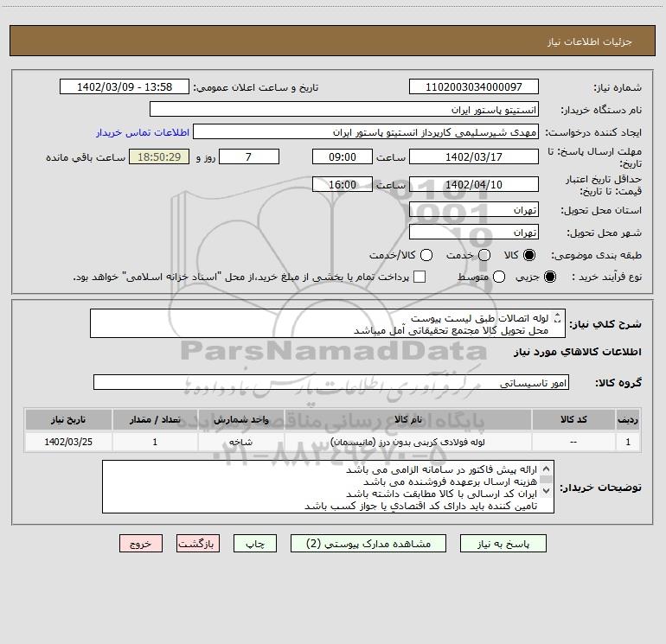Click the واحد شمارش column header
Screen dimensions: 666x644
[x=240, y=419]
